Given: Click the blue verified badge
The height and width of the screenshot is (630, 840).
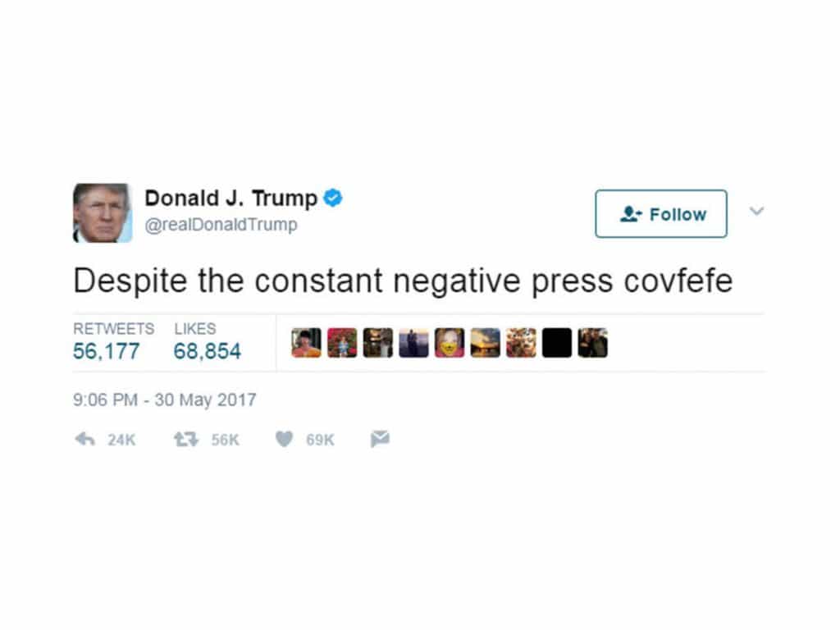Looking at the screenshot, I should tap(333, 198).
